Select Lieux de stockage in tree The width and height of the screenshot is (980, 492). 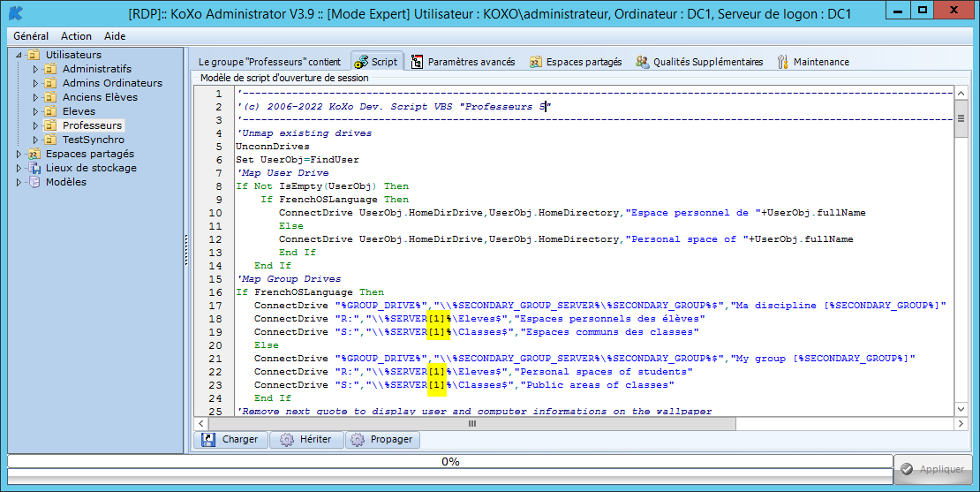pyautogui.click(x=91, y=168)
